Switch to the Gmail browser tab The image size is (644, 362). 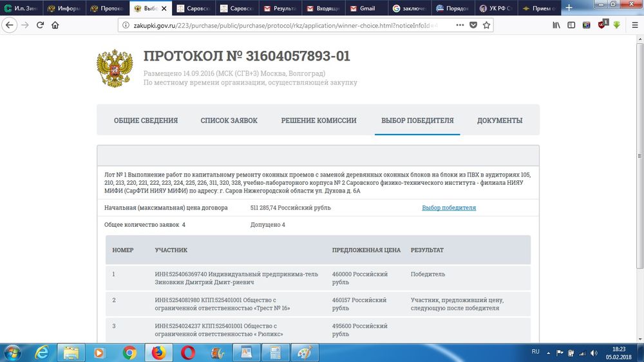pos(367,8)
